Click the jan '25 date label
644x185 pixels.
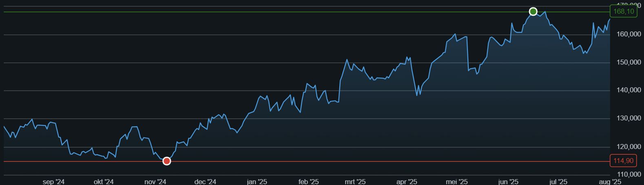pyautogui.click(x=257, y=182)
